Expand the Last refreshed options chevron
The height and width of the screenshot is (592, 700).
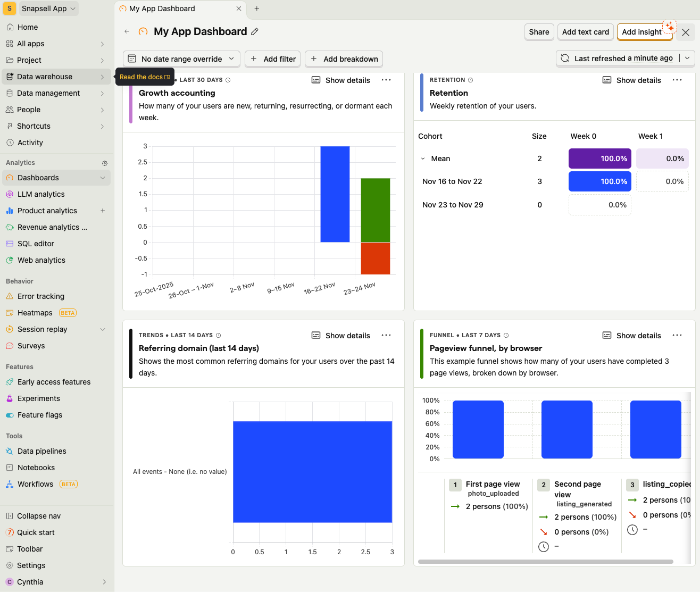(x=688, y=58)
